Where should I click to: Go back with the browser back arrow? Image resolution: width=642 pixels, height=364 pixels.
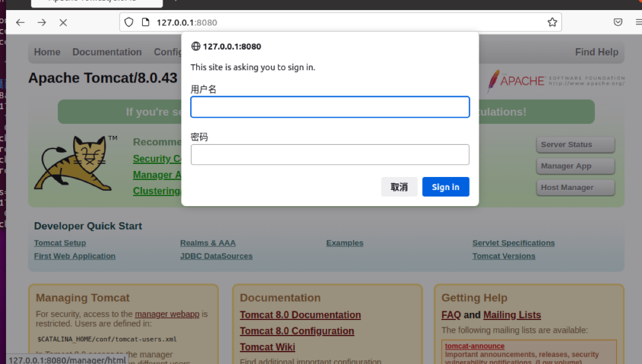pyautogui.click(x=20, y=23)
